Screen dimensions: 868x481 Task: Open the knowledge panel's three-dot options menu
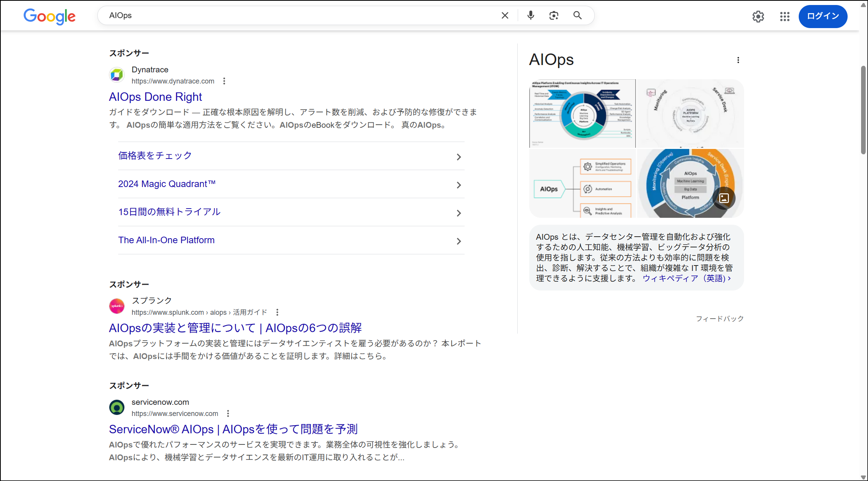point(738,60)
